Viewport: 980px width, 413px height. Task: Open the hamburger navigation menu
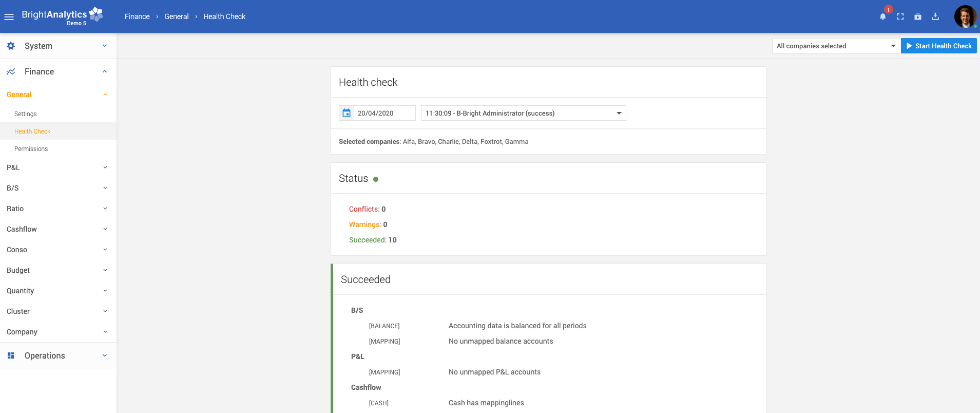point(9,17)
